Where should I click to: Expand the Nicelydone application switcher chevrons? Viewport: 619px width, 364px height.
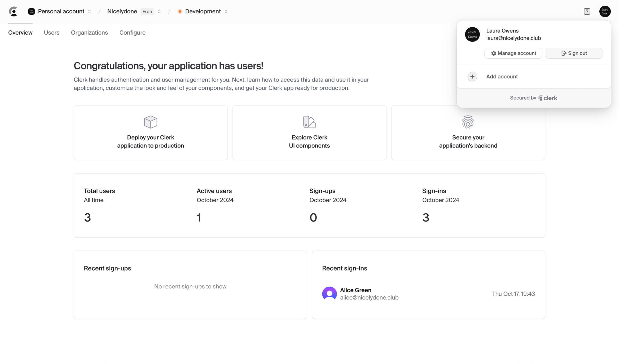(x=159, y=12)
